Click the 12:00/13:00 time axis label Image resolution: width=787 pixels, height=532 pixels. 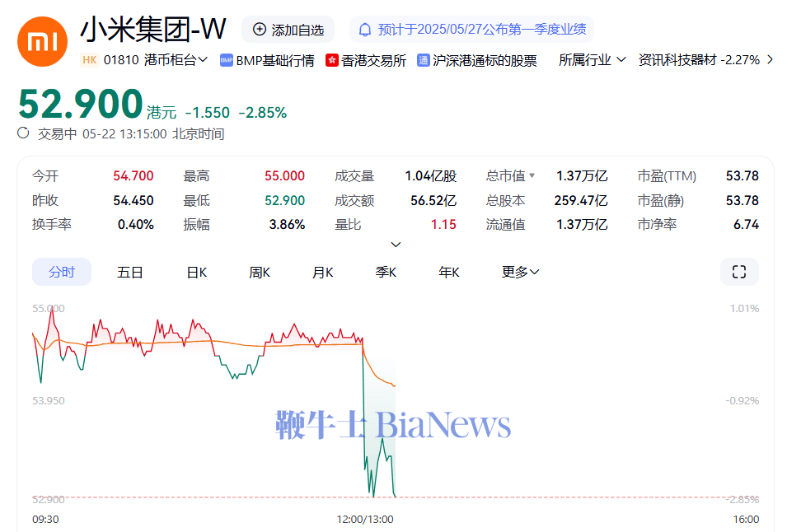coord(365,520)
